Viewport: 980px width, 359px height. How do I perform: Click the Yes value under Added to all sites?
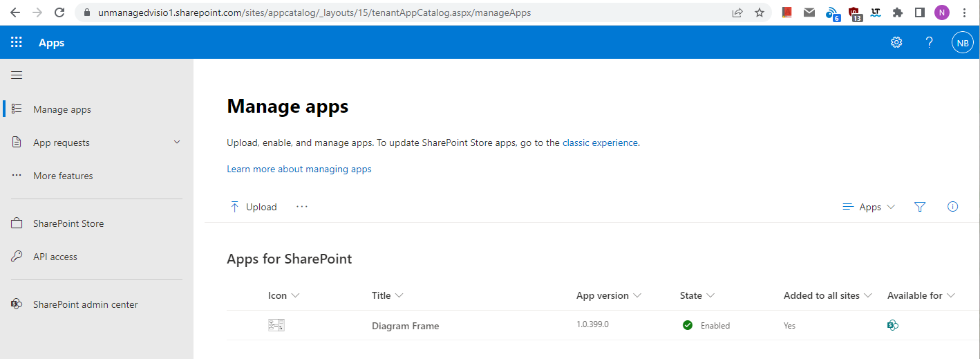click(x=789, y=325)
